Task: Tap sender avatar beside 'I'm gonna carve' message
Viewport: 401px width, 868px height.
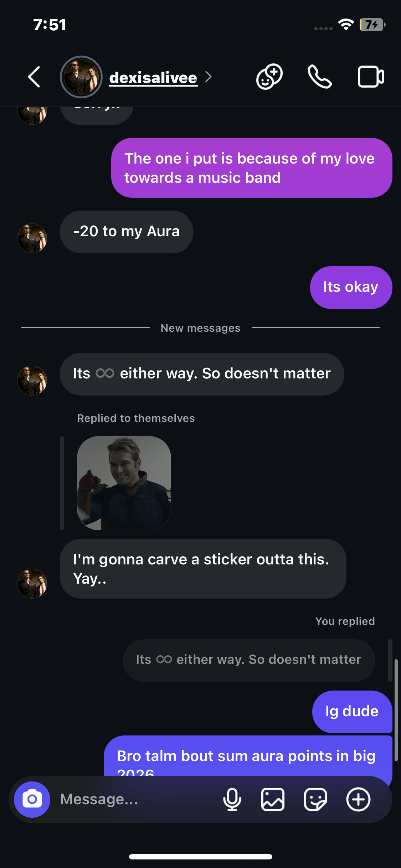Action: click(x=32, y=583)
